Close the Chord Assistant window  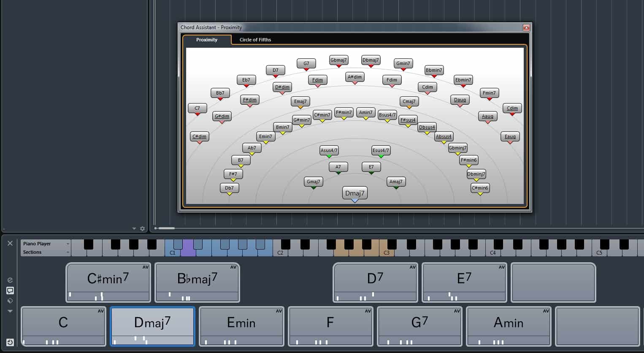coord(526,27)
